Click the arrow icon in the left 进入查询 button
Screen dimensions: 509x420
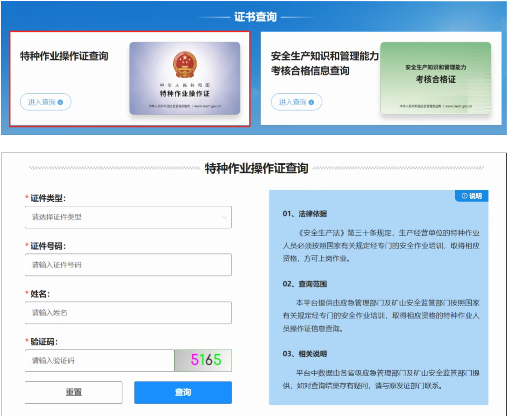point(60,102)
